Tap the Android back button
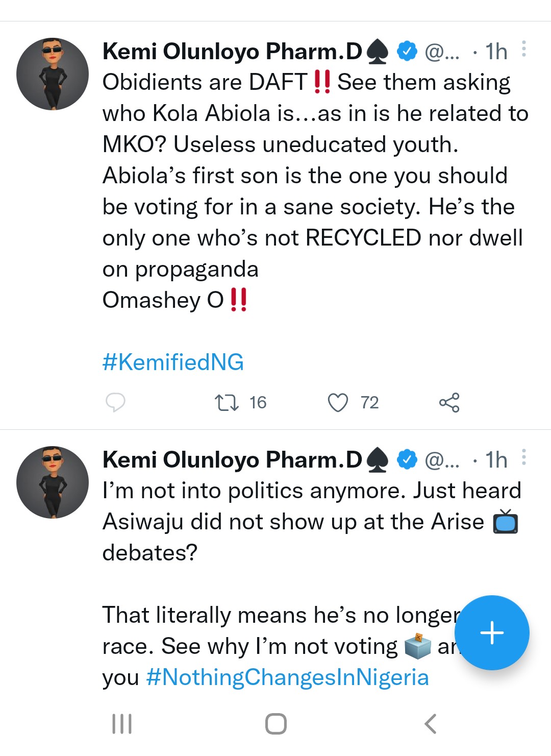 point(431,724)
